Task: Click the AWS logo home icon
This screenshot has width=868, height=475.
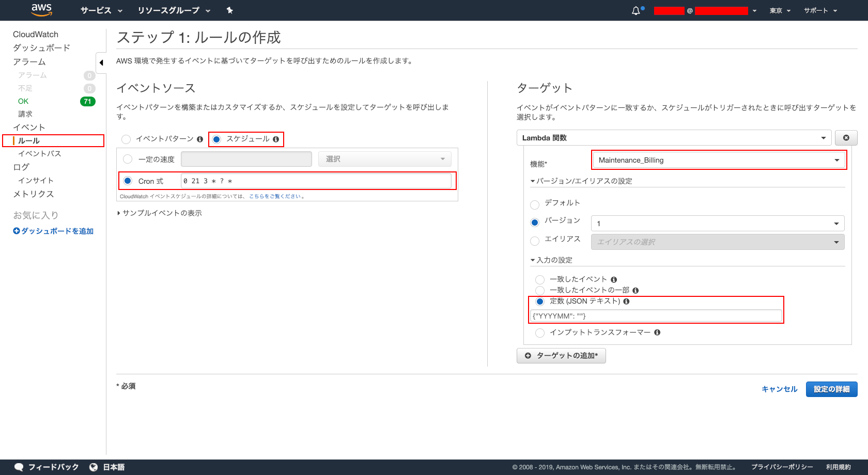Action: tap(41, 10)
